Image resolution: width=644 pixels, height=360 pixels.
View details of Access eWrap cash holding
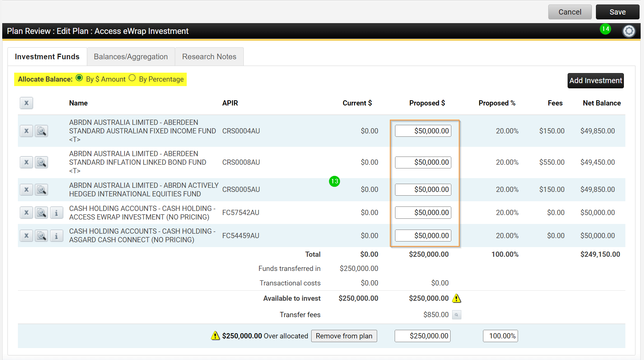coord(41,213)
